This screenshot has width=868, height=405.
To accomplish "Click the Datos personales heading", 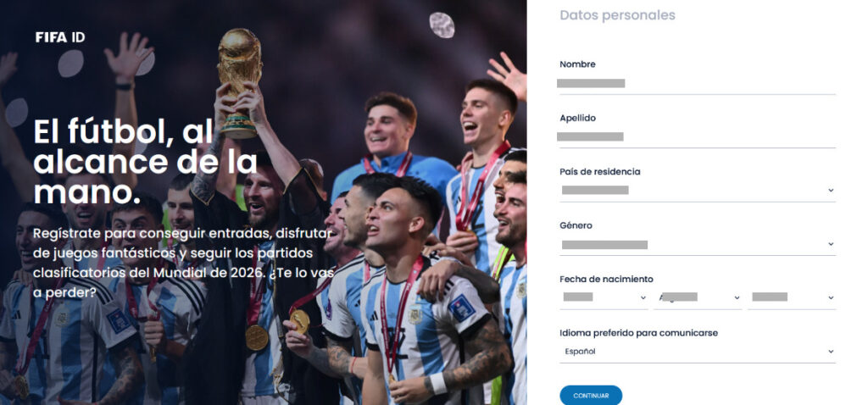I will point(617,15).
